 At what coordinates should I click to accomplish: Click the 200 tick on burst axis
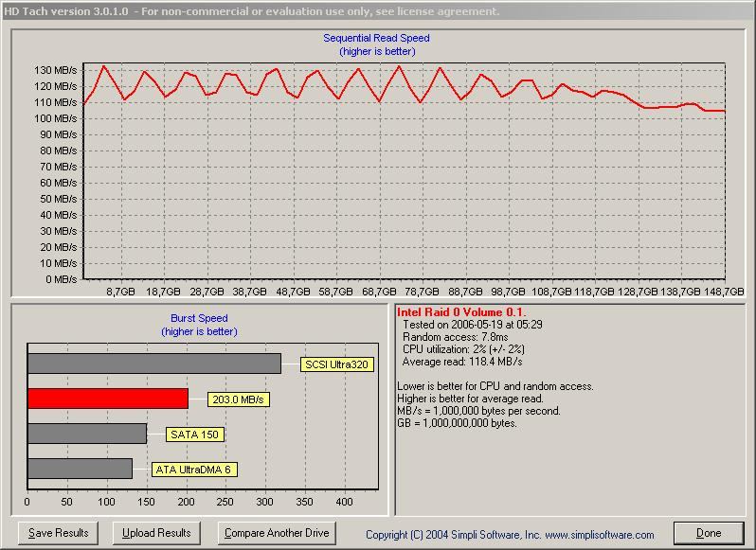[x=186, y=502]
